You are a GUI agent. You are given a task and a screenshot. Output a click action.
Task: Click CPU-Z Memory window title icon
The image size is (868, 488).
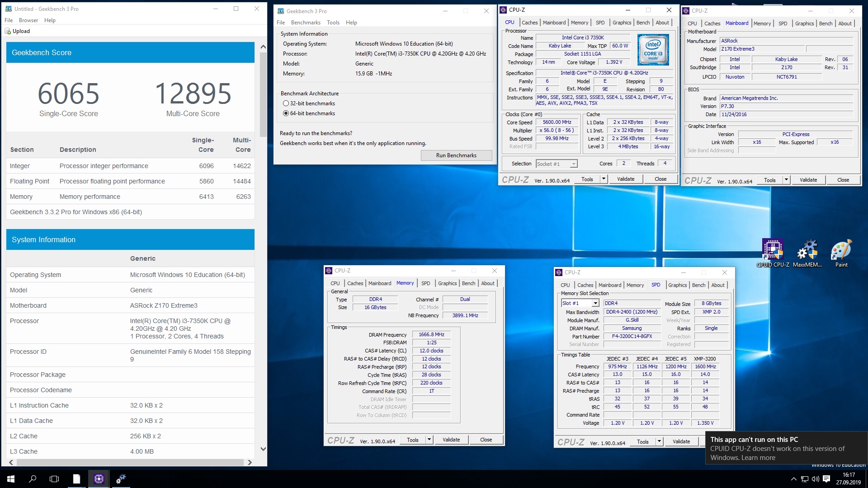(x=329, y=271)
